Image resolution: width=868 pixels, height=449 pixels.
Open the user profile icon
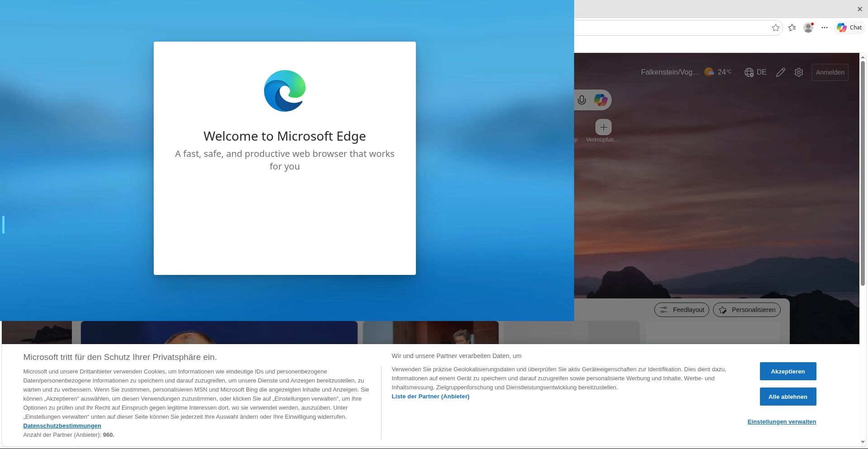(x=808, y=28)
